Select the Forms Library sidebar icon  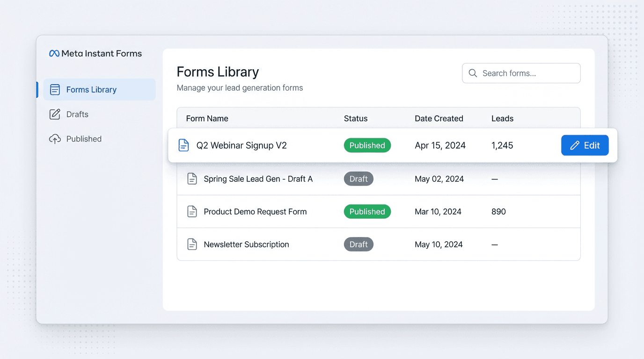pyautogui.click(x=56, y=89)
